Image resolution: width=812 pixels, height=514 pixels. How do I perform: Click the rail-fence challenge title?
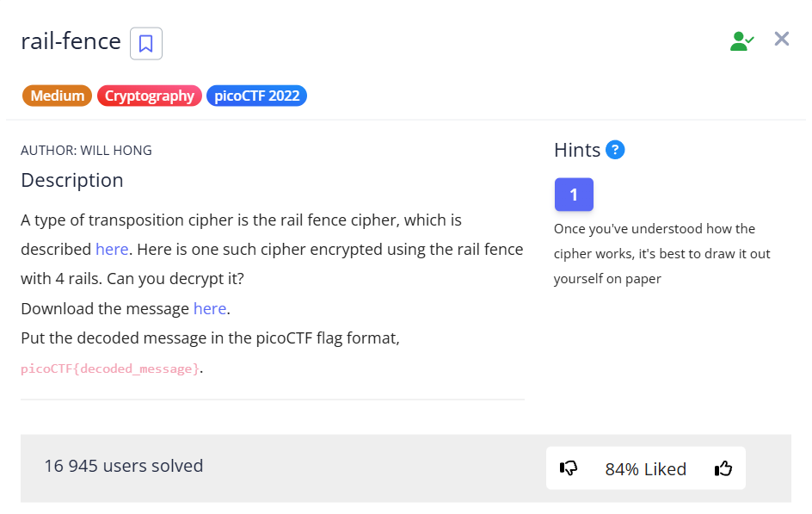(x=71, y=40)
